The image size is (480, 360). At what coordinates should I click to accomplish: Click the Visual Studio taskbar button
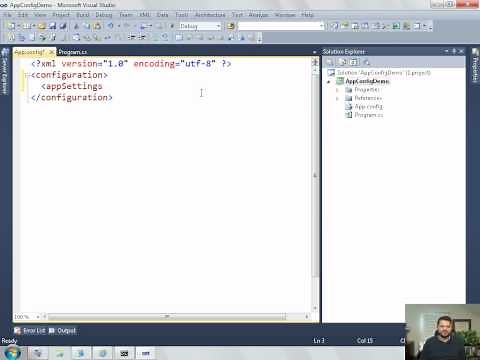pyautogui.click(x=146, y=353)
